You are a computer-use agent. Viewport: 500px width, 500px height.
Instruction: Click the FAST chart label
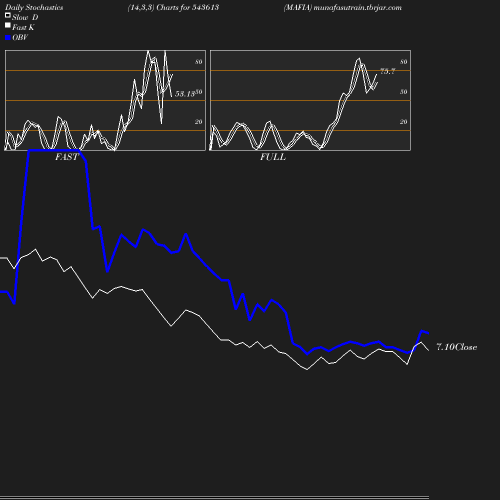(x=67, y=157)
